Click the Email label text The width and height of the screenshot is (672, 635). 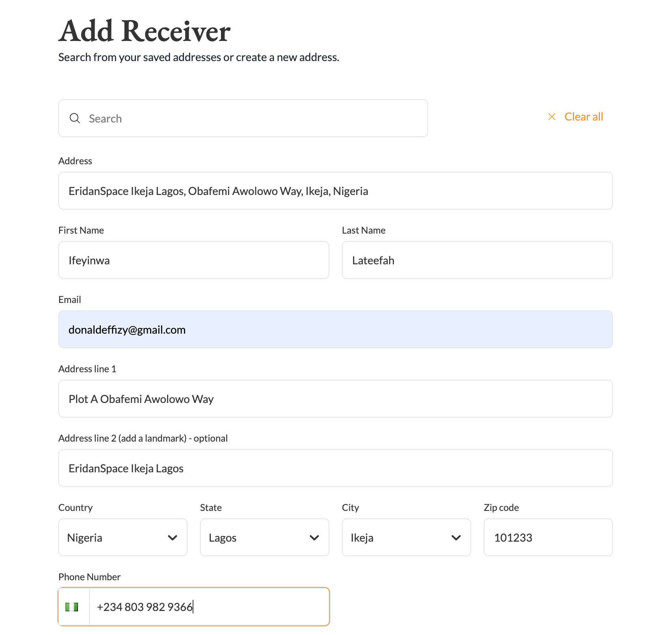tap(70, 299)
